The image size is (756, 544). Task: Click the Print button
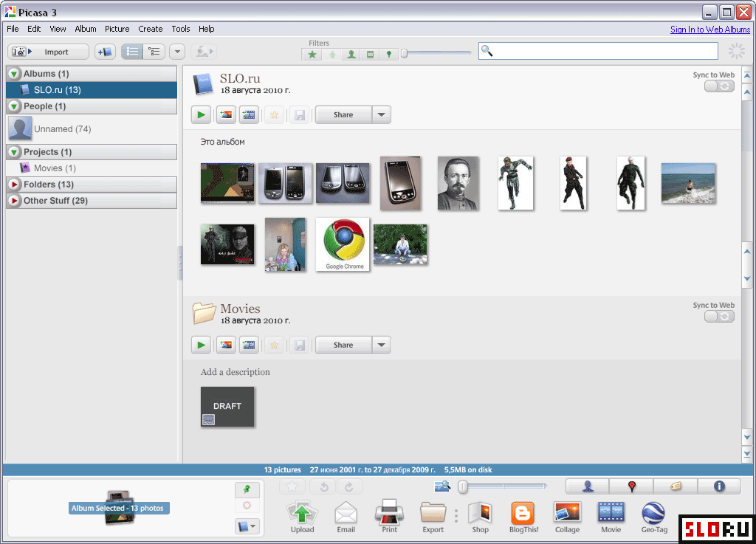pos(389,517)
